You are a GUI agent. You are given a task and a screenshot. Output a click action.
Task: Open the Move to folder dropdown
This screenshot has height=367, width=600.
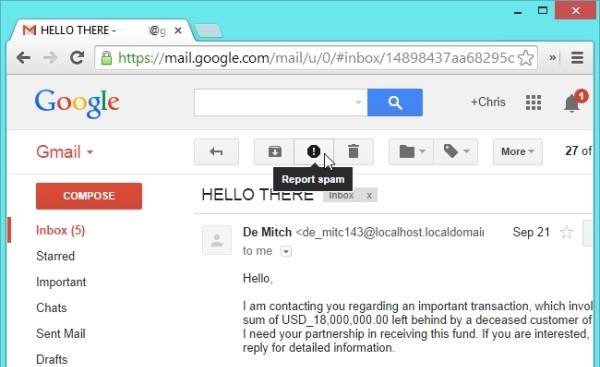(411, 152)
